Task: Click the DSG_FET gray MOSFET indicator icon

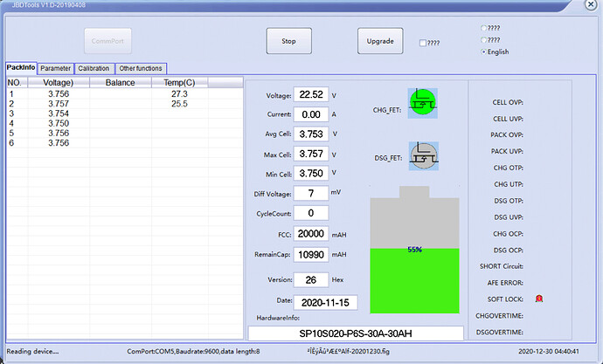Action: [423, 156]
